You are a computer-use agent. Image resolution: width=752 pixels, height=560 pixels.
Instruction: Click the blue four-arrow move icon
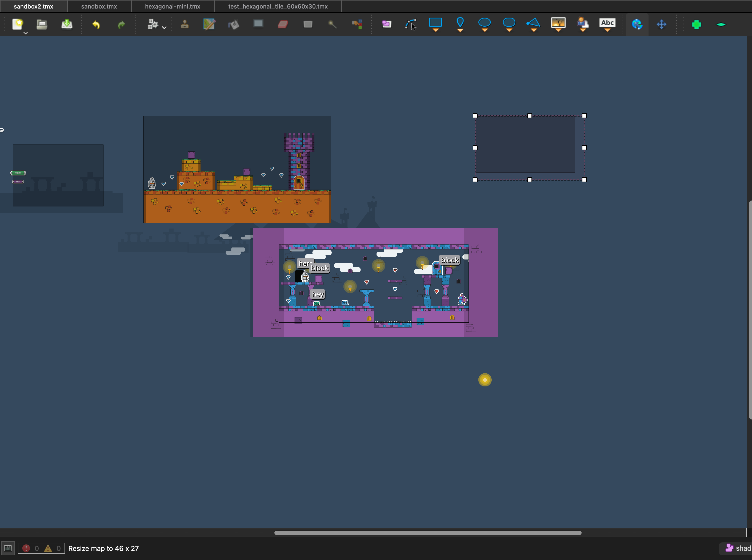pyautogui.click(x=662, y=24)
